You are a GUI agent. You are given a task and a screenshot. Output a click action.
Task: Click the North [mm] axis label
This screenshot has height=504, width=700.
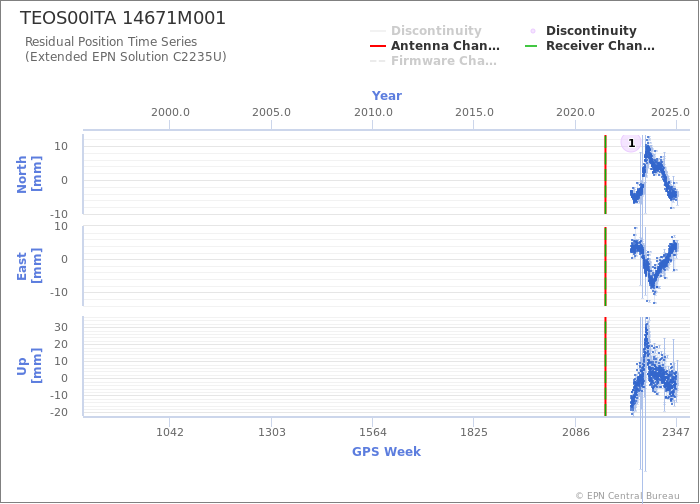(29, 175)
